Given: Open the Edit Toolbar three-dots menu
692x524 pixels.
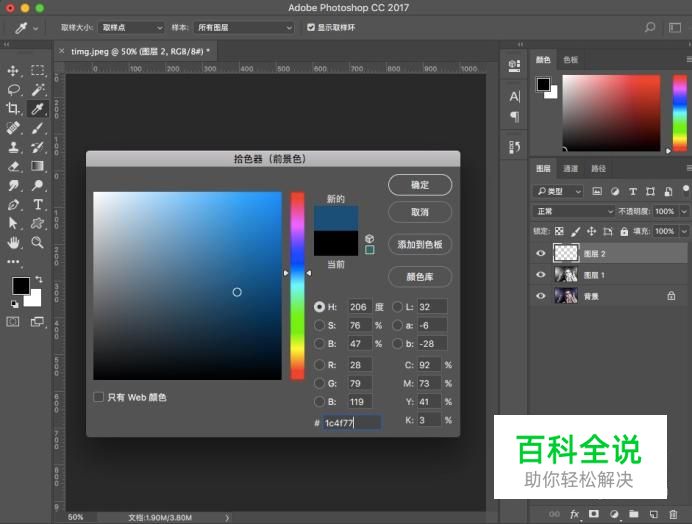Looking at the screenshot, I should (13, 261).
